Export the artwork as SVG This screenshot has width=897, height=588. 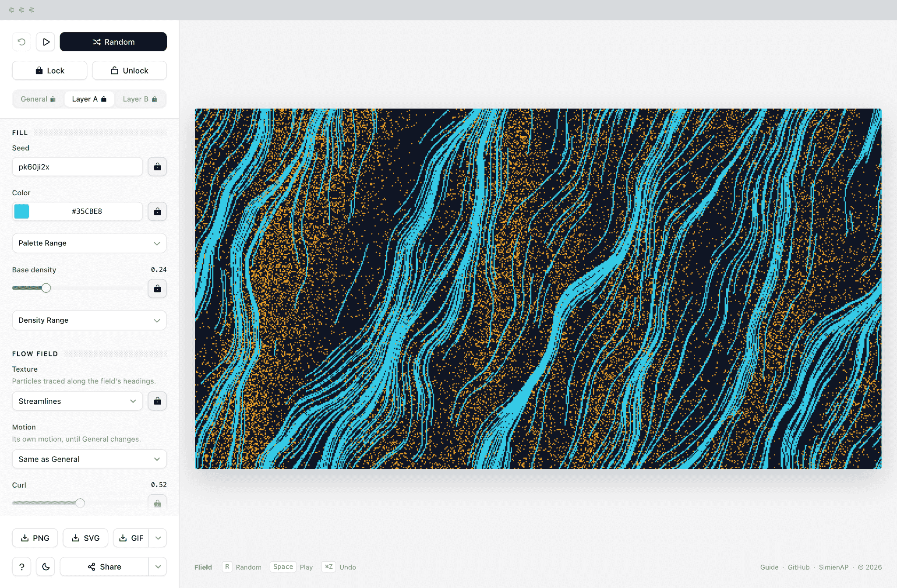pyautogui.click(x=85, y=538)
